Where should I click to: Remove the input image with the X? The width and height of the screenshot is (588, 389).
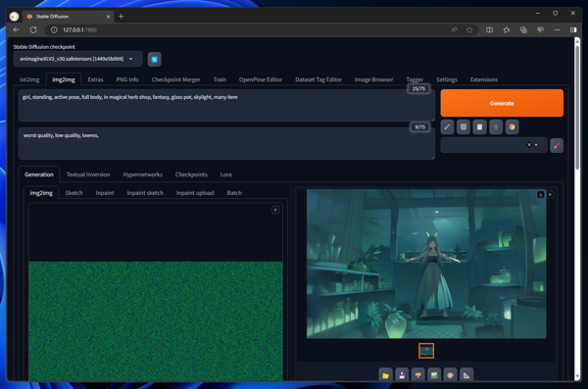[275, 210]
